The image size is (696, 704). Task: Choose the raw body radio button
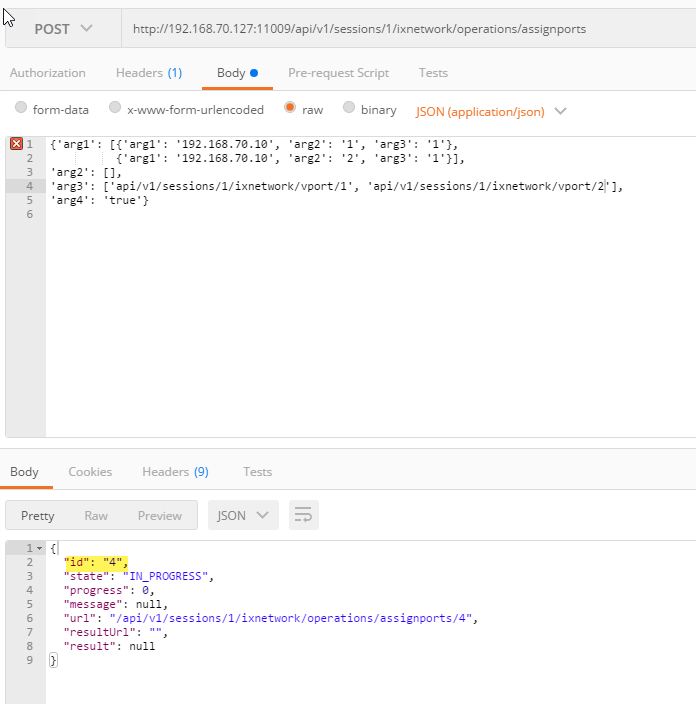coord(290,109)
